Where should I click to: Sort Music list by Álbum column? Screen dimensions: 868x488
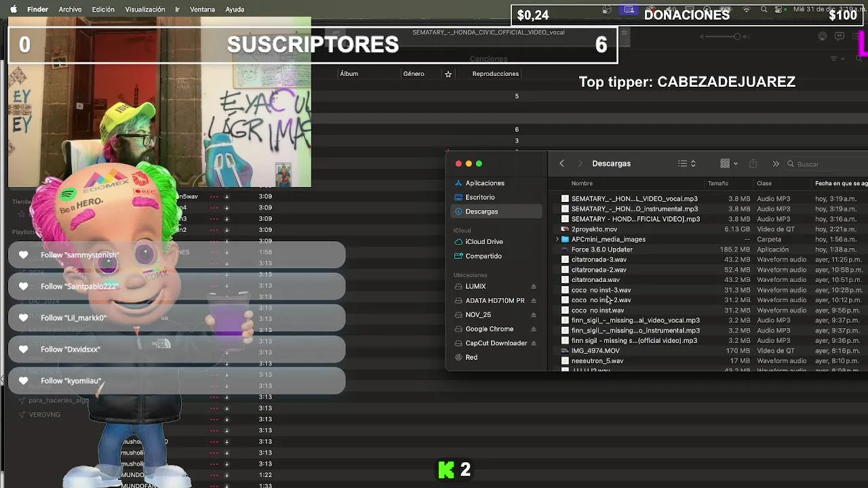[x=349, y=74]
